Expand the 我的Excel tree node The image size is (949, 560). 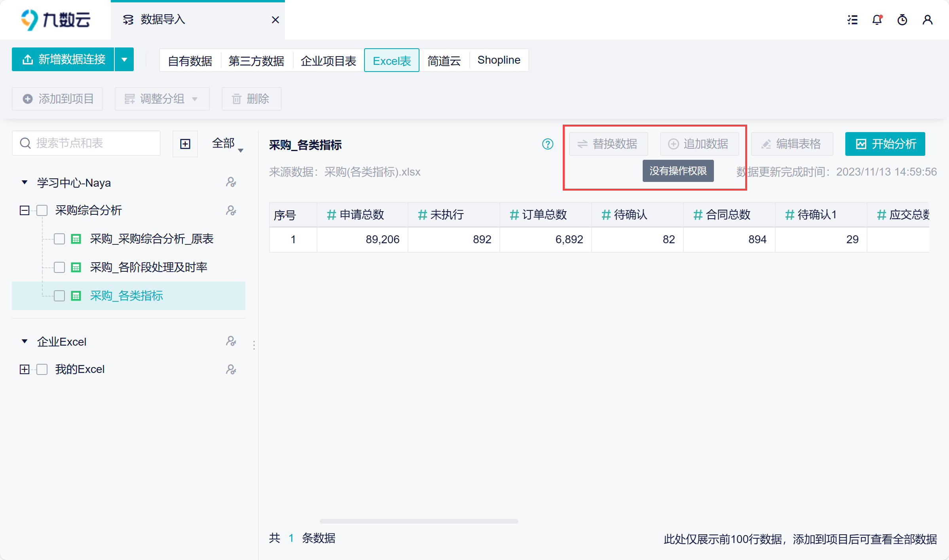tap(25, 369)
